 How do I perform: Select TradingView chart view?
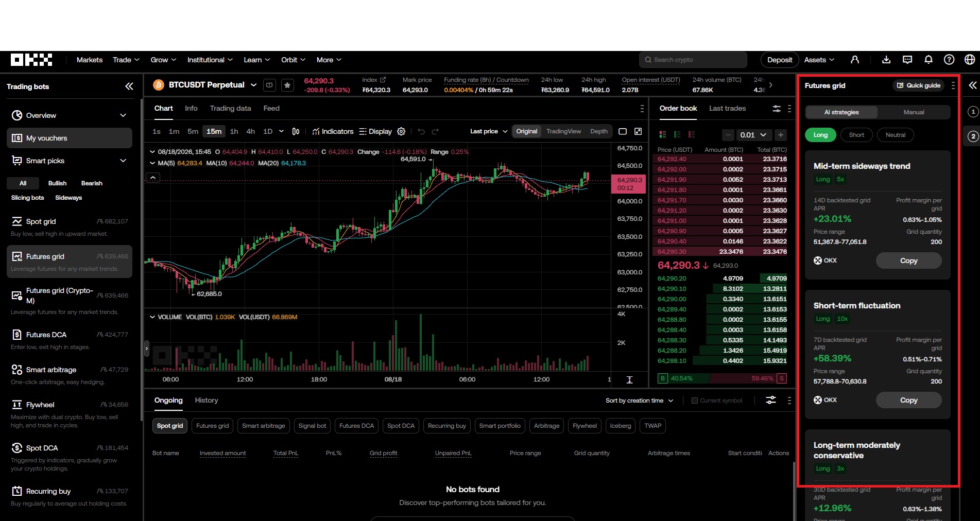tap(563, 131)
